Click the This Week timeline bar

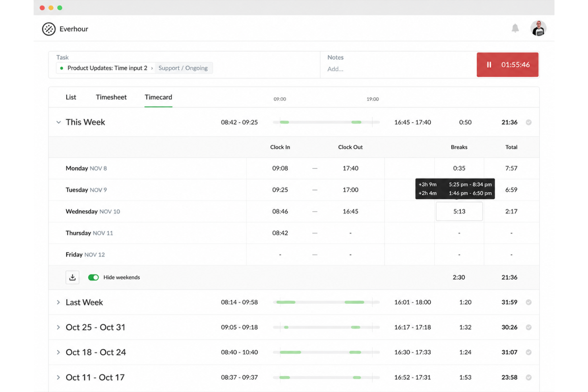(x=326, y=122)
